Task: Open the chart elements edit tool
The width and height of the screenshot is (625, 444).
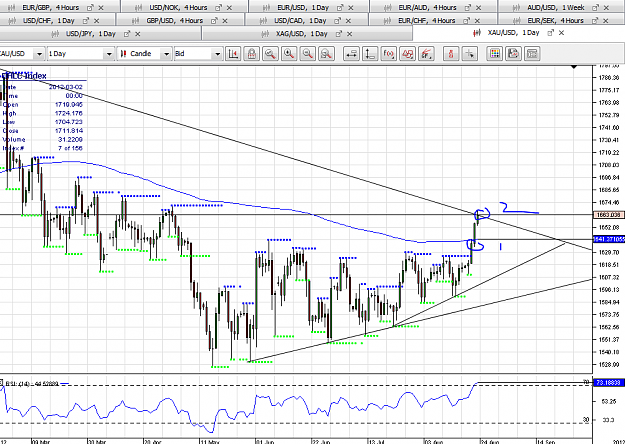Action: 426,53
